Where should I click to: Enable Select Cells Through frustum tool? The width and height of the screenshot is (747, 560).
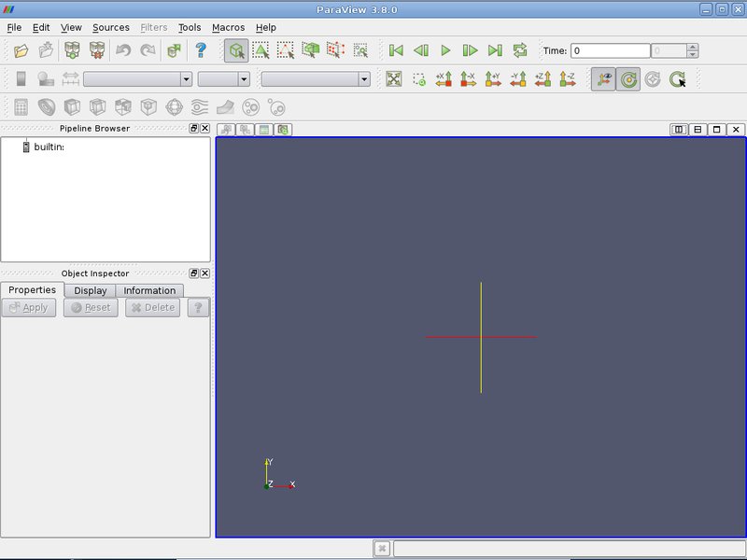[x=311, y=50]
